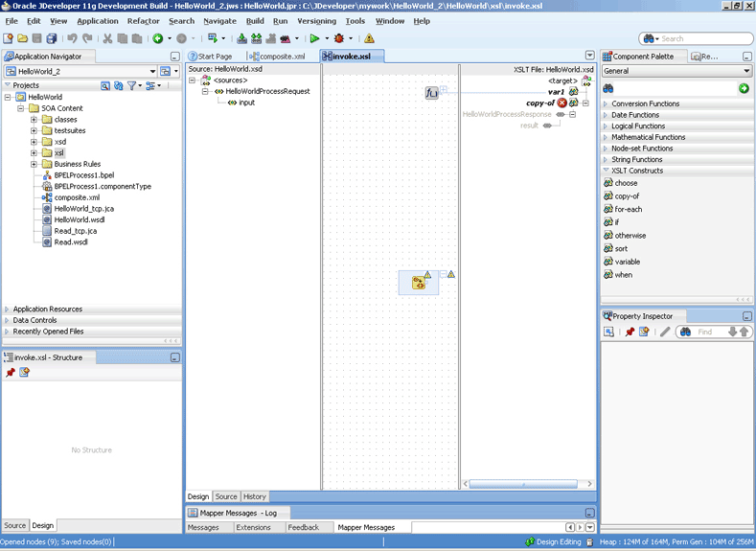Click the Filter funnel icon in Projects bar
This screenshot has height=551, width=756.
coord(131,86)
